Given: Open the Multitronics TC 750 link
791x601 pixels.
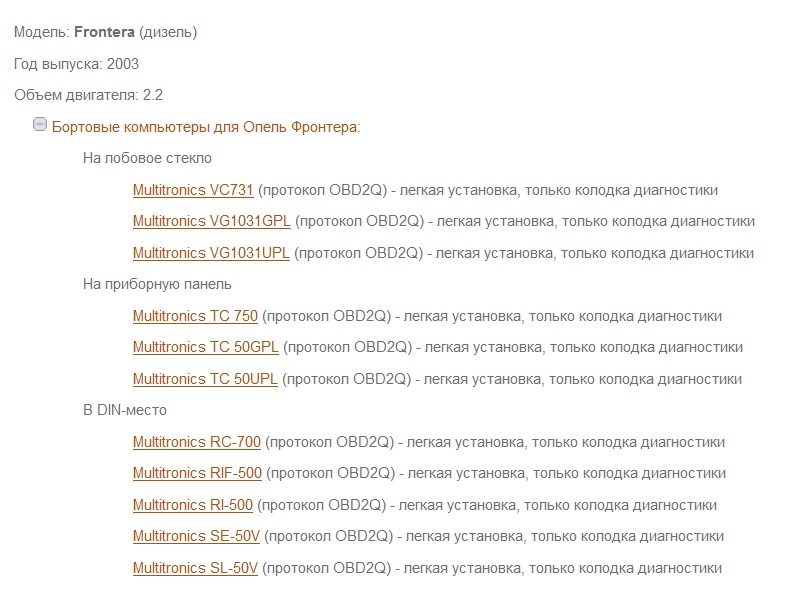Looking at the screenshot, I should 195,316.
